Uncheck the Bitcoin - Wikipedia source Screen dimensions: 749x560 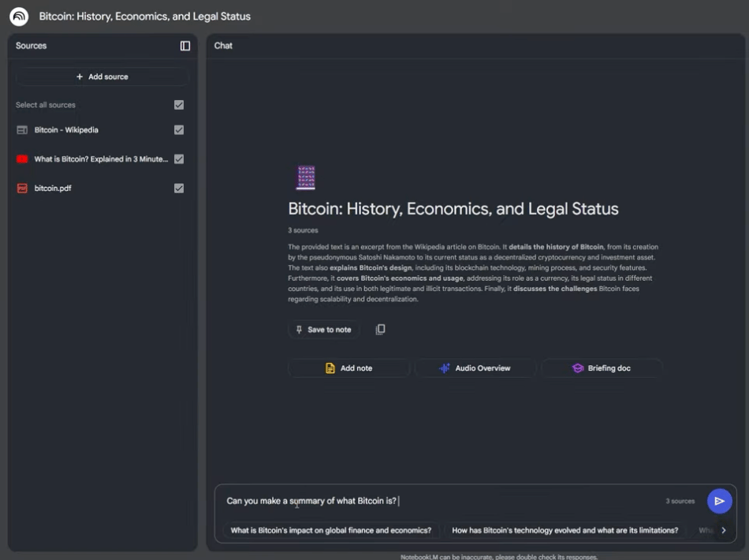coord(179,130)
